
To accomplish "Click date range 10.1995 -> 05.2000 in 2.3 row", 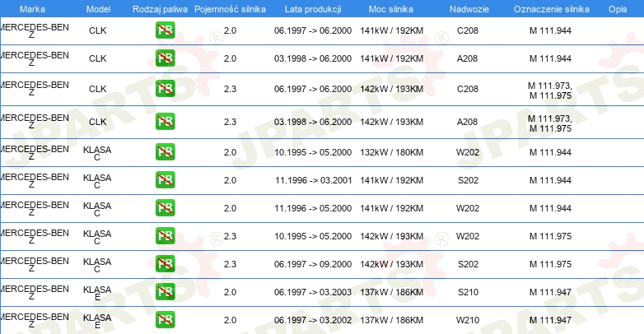I will coord(313,236).
